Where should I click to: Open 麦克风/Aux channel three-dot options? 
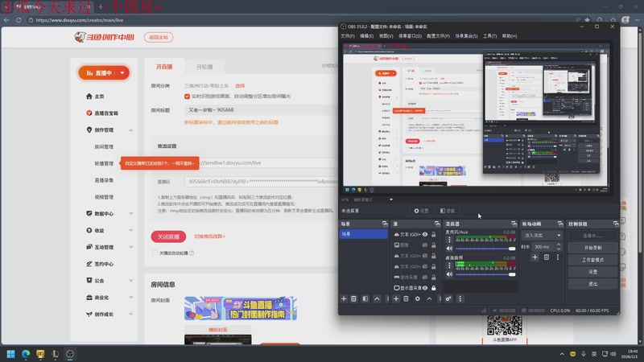click(x=449, y=240)
